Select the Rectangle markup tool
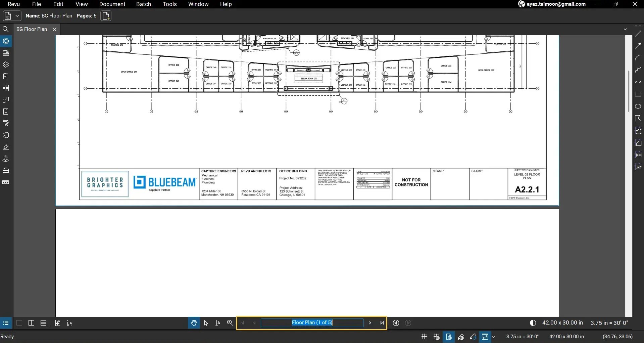This screenshot has width=644, height=343. tap(638, 94)
